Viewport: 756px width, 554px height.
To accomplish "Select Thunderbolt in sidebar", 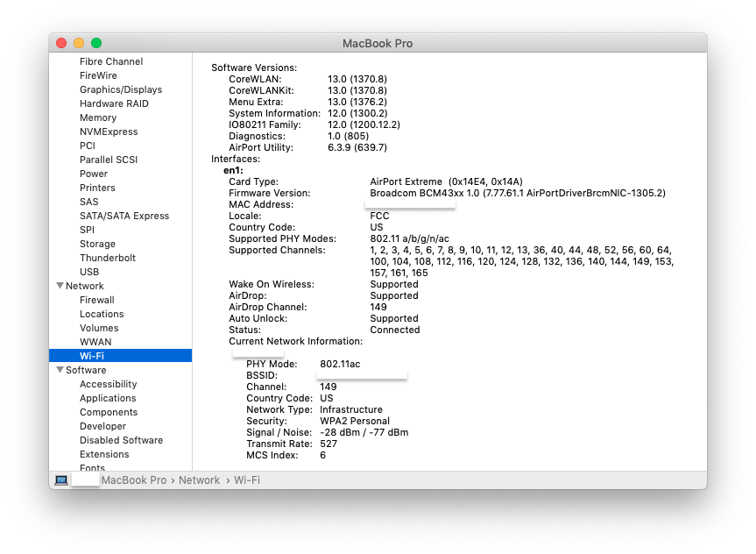I will coord(108,258).
